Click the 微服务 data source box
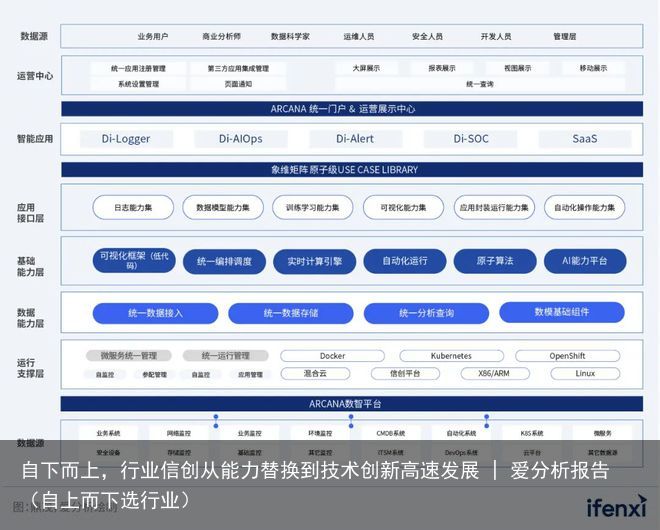Viewport: 660px width, 530px height. pos(603,433)
